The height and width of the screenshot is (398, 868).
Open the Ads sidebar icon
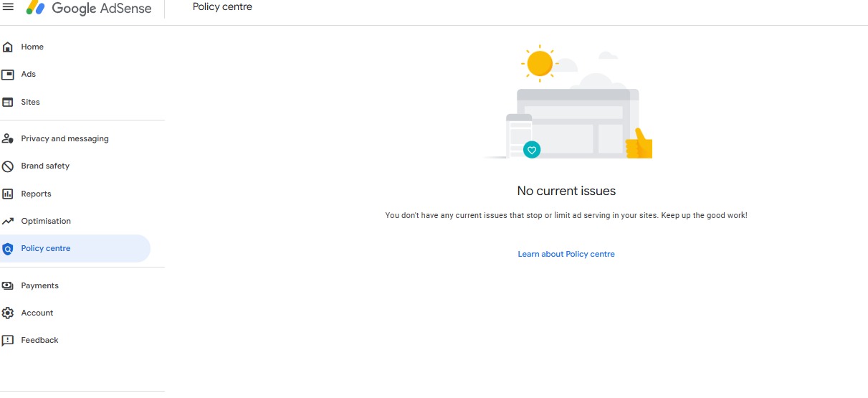pyautogui.click(x=8, y=75)
